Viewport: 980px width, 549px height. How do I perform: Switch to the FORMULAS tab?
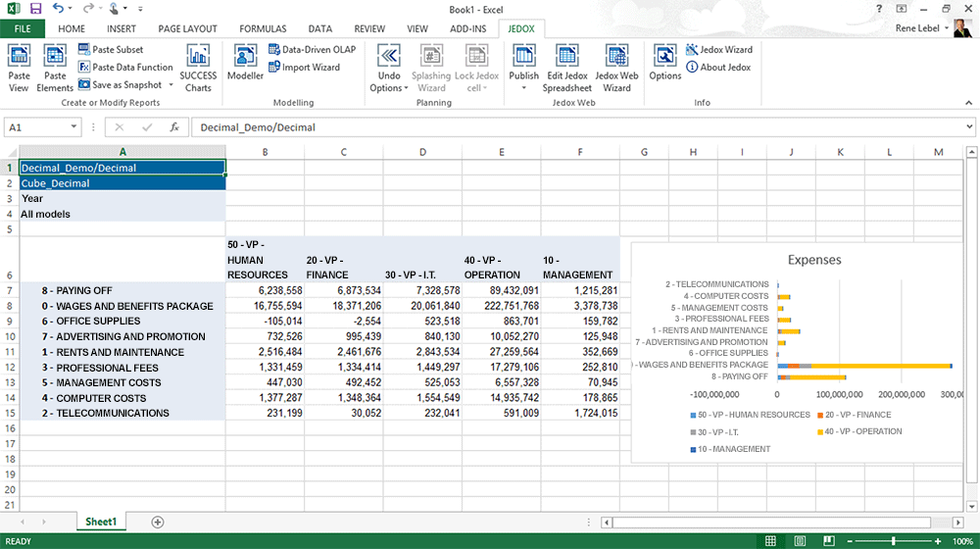(x=263, y=28)
